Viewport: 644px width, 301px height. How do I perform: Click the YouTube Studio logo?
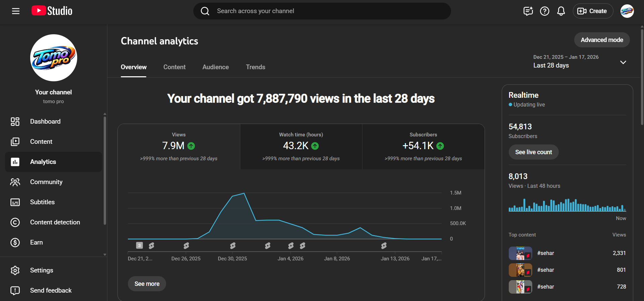[x=52, y=11]
